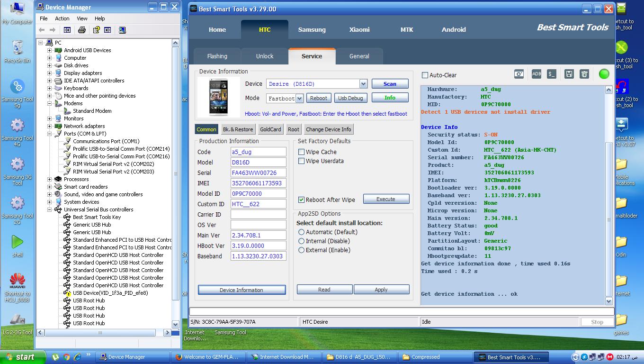Select Internal (Disable) install location
644x364 pixels.
coord(301,241)
